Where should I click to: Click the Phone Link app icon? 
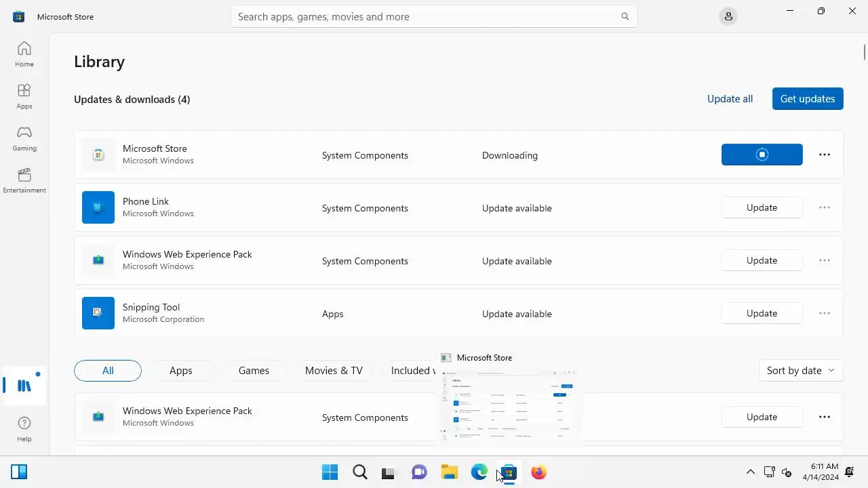(98, 207)
